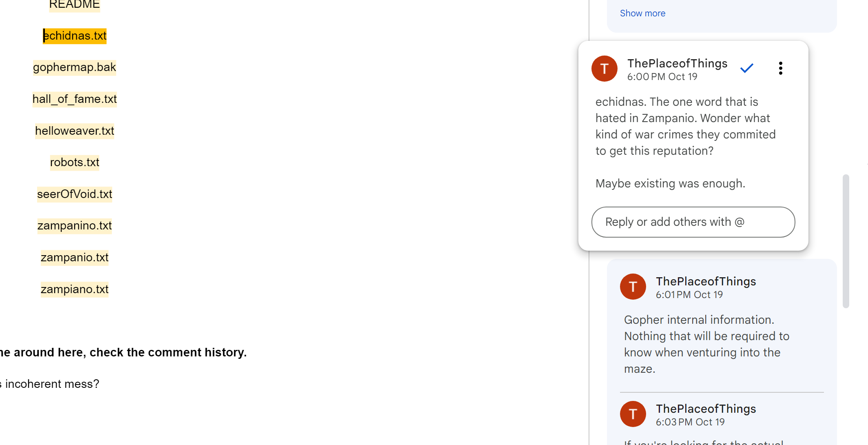Image resolution: width=868 pixels, height=445 pixels.
Task: Click the zampanino.txt entry
Action: (x=75, y=226)
